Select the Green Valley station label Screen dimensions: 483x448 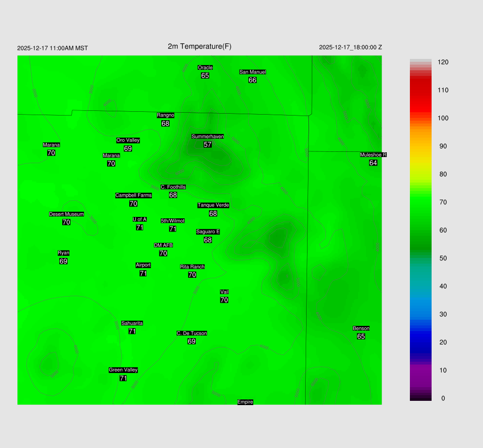tap(123, 370)
